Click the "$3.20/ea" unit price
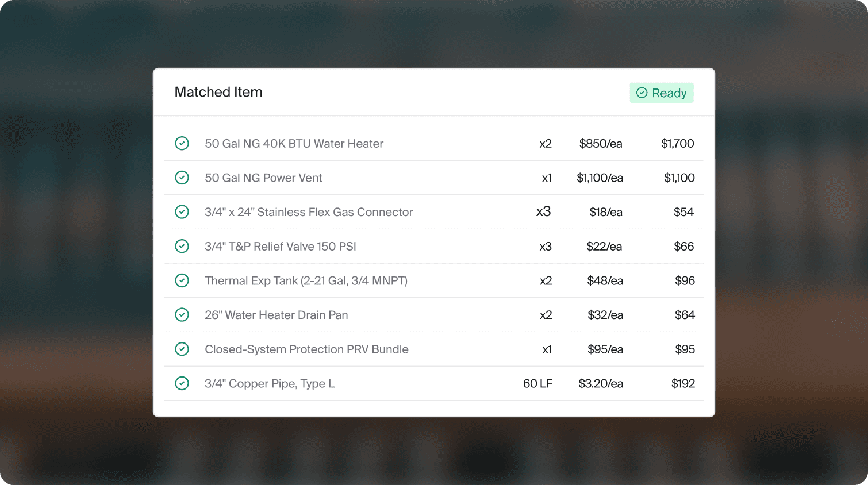Screen dimensions: 868x485 pos(601,384)
